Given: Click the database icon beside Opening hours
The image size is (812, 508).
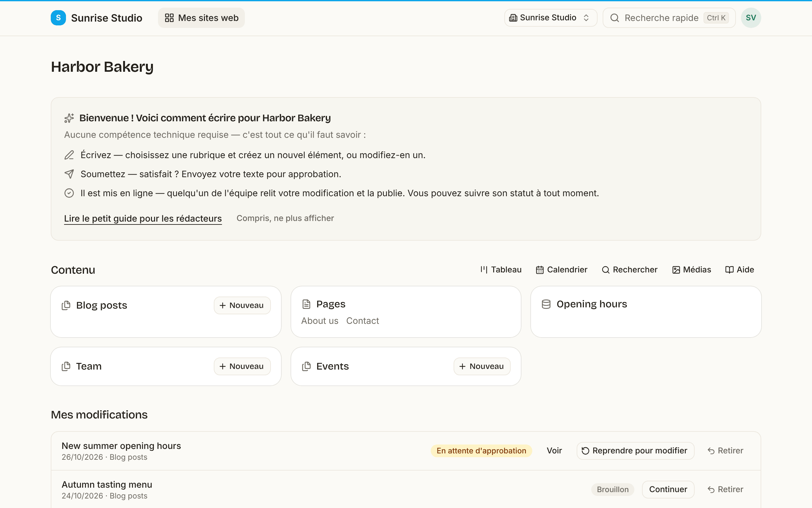Looking at the screenshot, I should (546, 304).
